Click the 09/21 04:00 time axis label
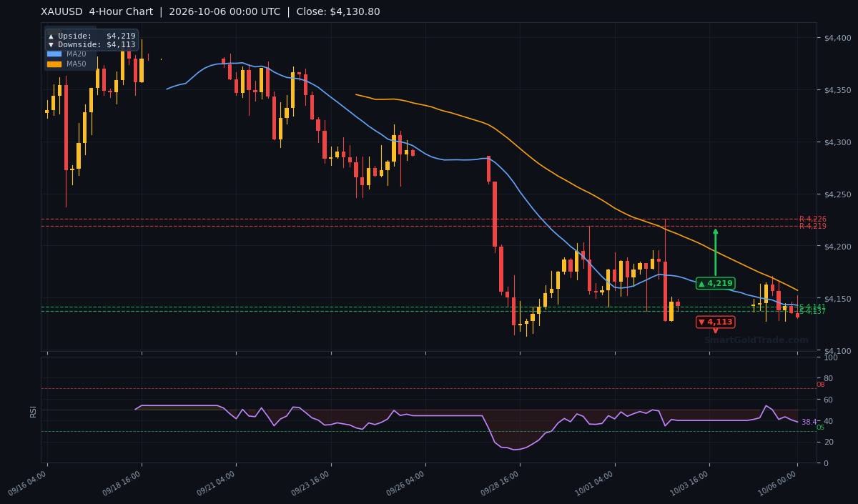Screen dimensions: 858x504 214,484
